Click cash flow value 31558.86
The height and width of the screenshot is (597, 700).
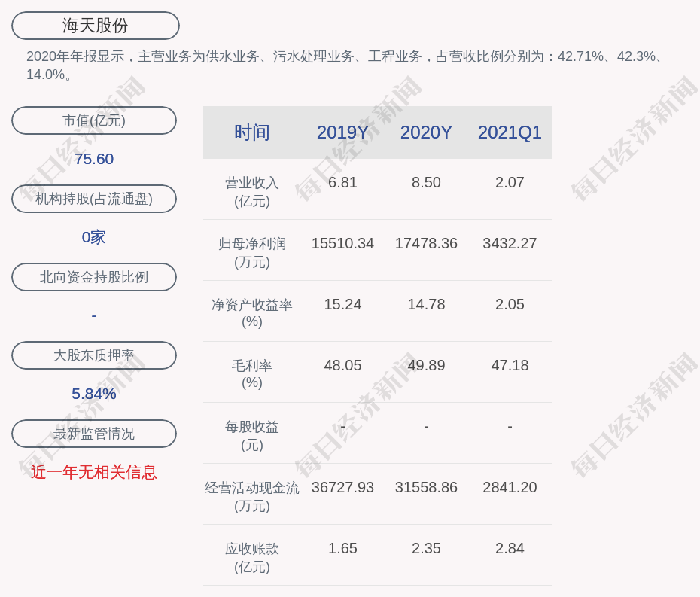[426, 487]
